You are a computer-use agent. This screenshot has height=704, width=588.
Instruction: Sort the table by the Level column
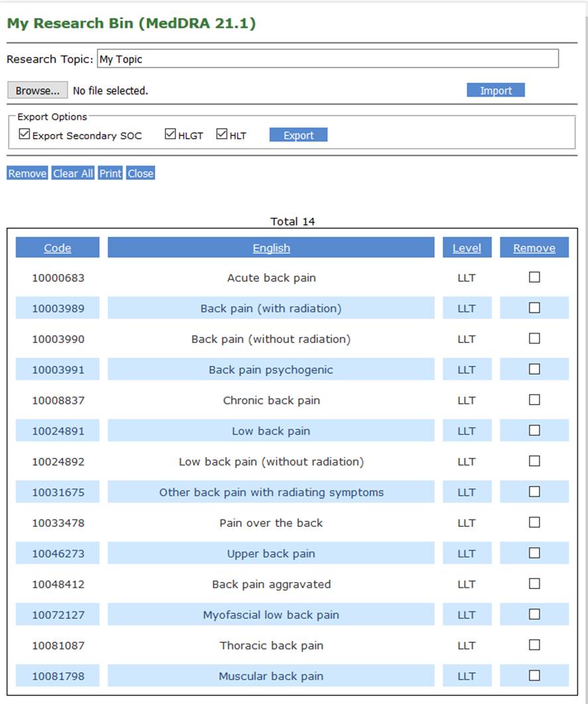(467, 247)
